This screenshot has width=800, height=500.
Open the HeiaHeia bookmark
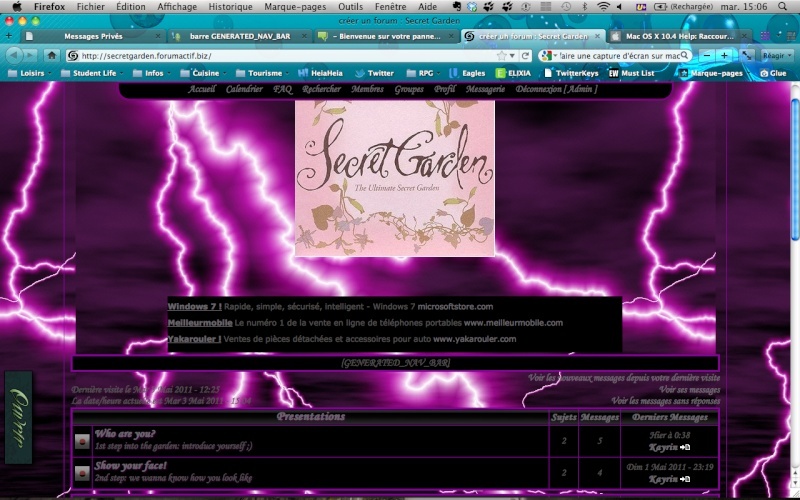click(320, 73)
